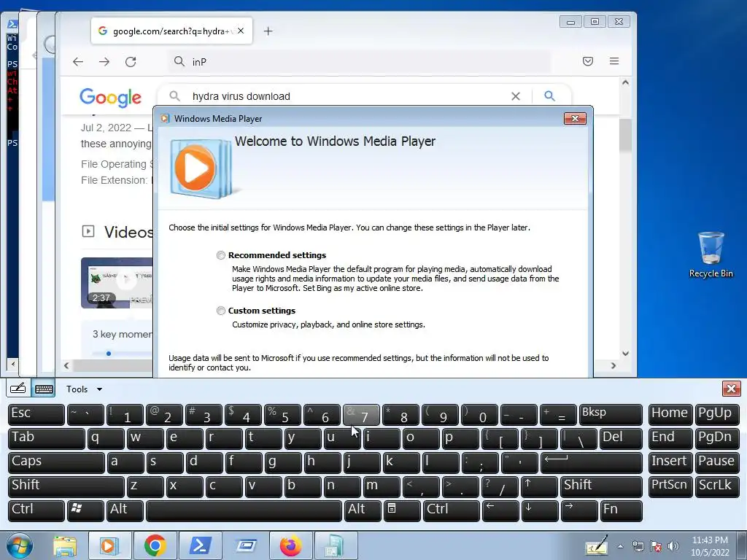747x560 pixels.
Task: Tap the context menu key on the keyboard
Action: coord(402,510)
